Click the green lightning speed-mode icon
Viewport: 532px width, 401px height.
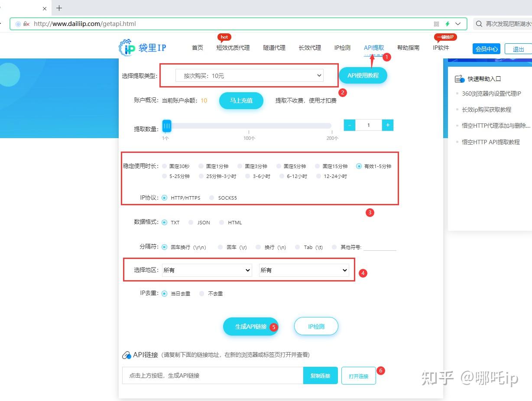tap(448, 24)
